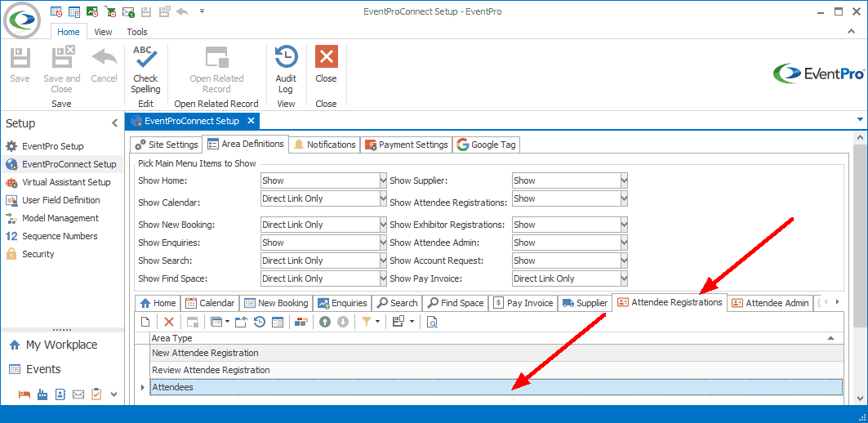Sort by the Area Type column header
The width and height of the screenshot is (868, 423).
496,338
